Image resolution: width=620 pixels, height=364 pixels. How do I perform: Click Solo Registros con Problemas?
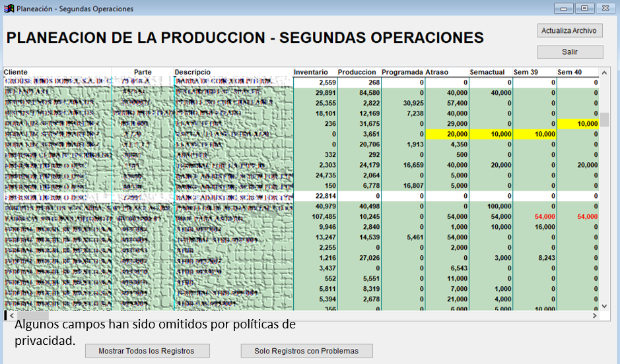[x=306, y=351]
